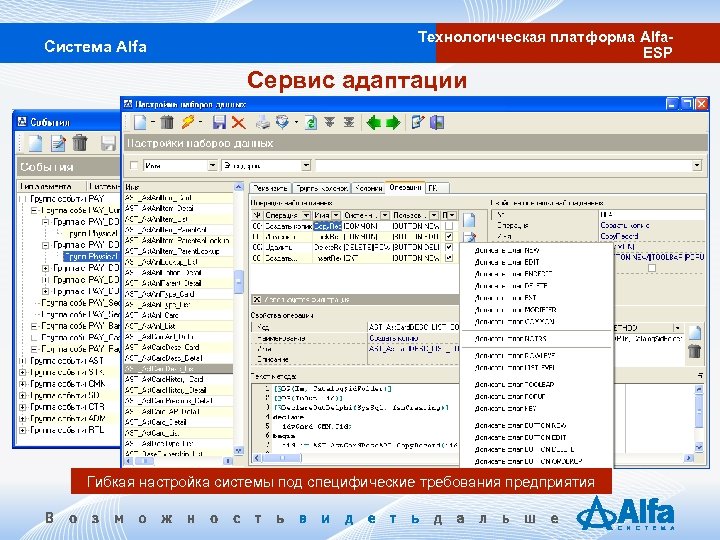The height and width of the screenshot is (540, 720).
Task: Expand the Группа событий STK tree node
Action: point(22,372)
